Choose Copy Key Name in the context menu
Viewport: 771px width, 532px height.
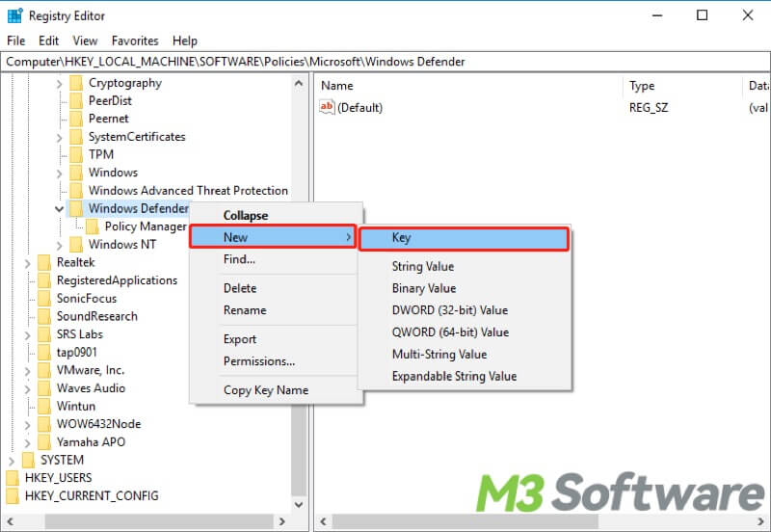point(277,390)
